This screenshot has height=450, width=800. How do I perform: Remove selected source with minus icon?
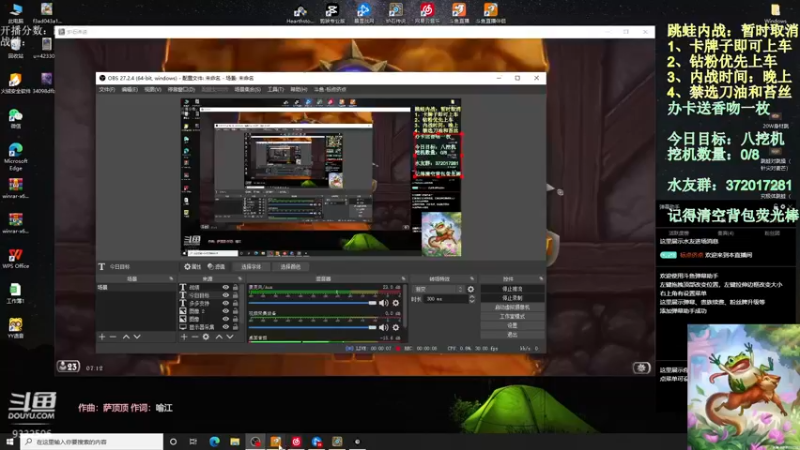(x=194, y=337)
